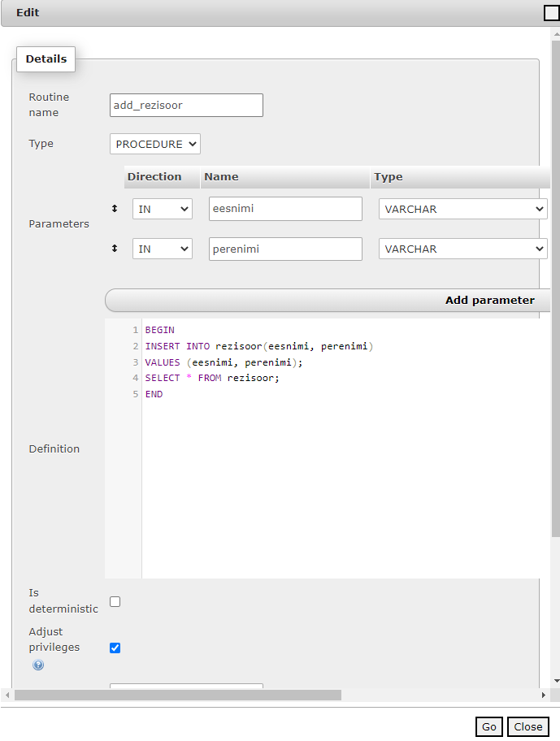Open the direction dropdown for eesnimi
This screenshot has width=560, height=741.
pos(163,209)
